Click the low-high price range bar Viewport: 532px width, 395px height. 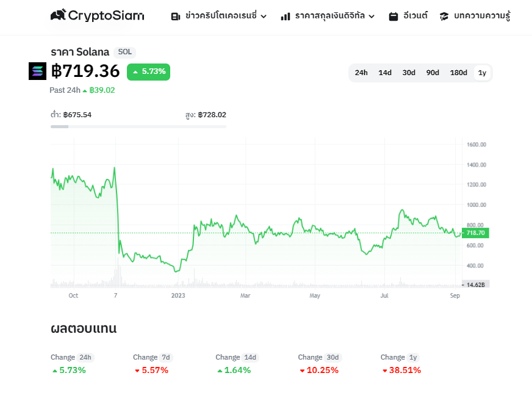tap(138, 127)
